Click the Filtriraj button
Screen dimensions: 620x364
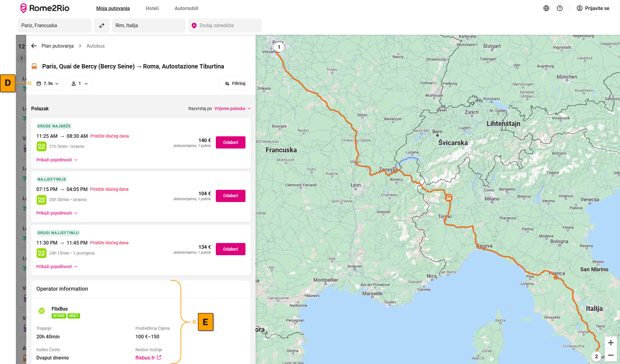tap(235, 84)
